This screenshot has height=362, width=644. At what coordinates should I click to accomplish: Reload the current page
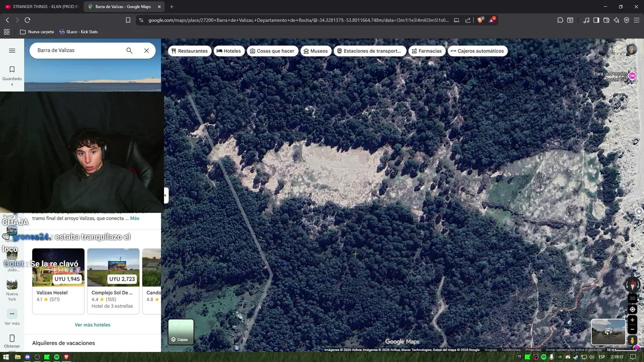[x=27, y=20]
